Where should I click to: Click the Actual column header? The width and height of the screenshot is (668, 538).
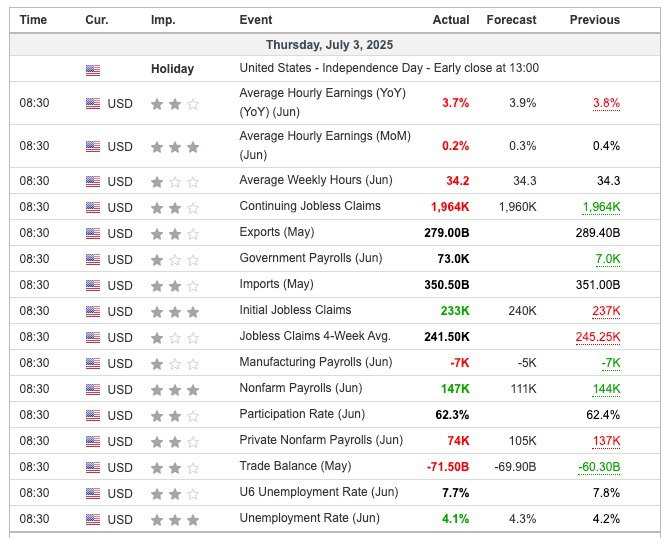[x=451, y=20]
